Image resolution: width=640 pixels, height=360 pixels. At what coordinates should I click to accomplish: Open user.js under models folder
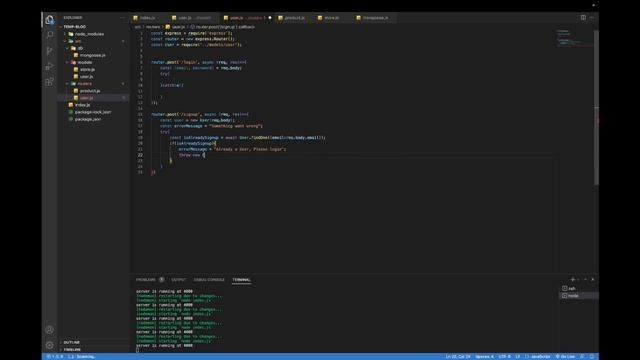[86, 76]
